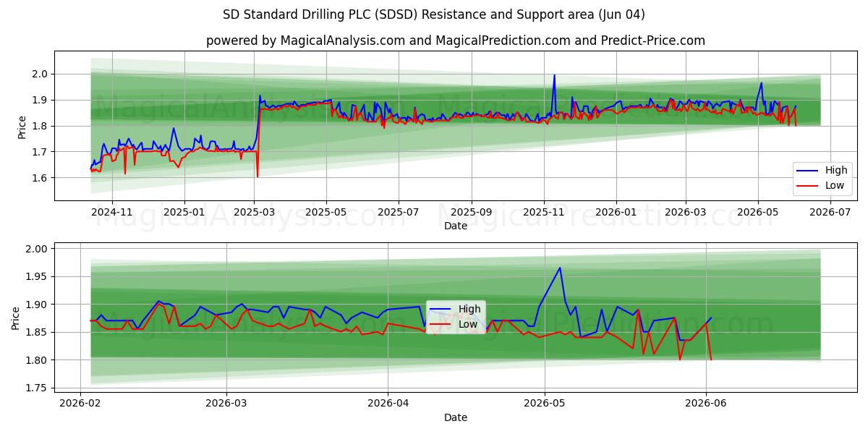Screen dimensions: 868x434
Task: Click the 2026-04 tick label on bottom chart
Action: click(388, 404)
